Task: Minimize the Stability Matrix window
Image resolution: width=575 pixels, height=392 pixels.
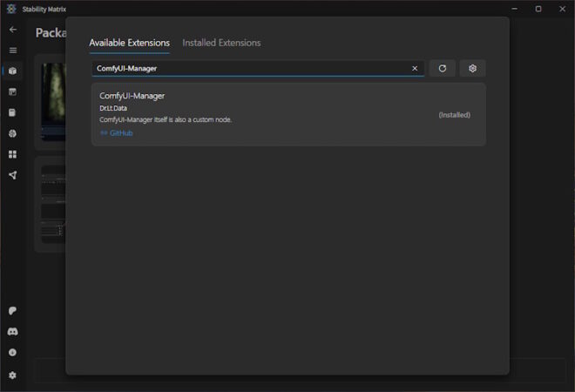Action: click(x=515, y=9)
